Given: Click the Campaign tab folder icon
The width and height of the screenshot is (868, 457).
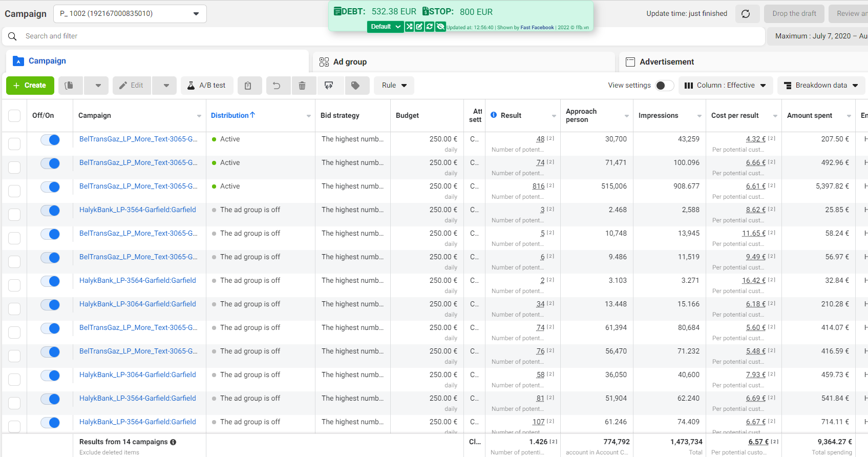Looking at the screenshot, I should [18, 61].
